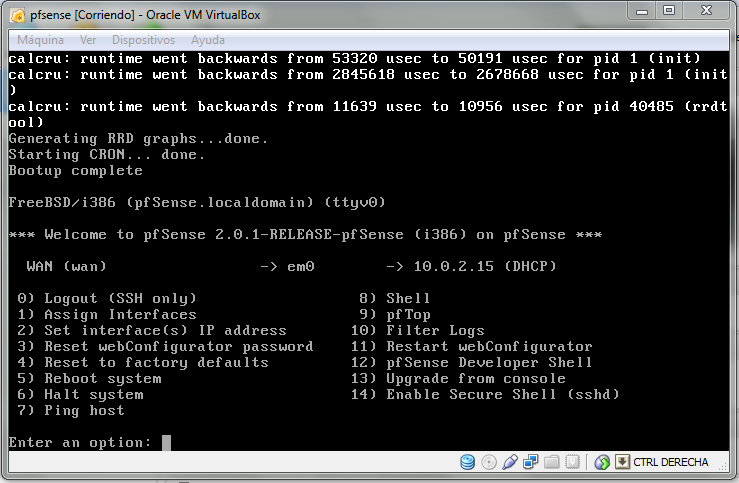This screenshot has height=483, width=739.
Task: Click the mouse integration status icon
Action: pos(602,462)
